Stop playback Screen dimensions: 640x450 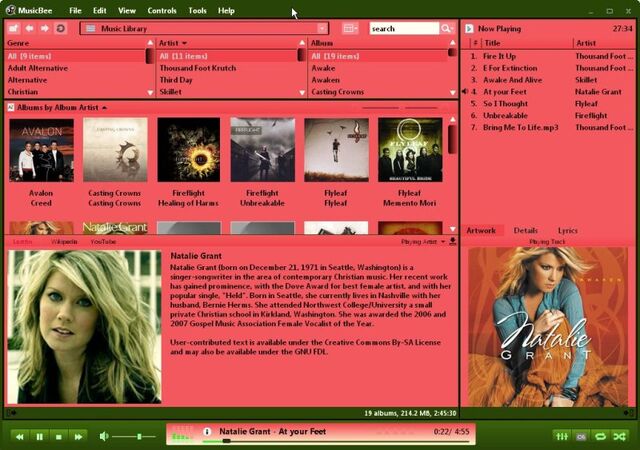pyautogui.click(x=59, y=437)
